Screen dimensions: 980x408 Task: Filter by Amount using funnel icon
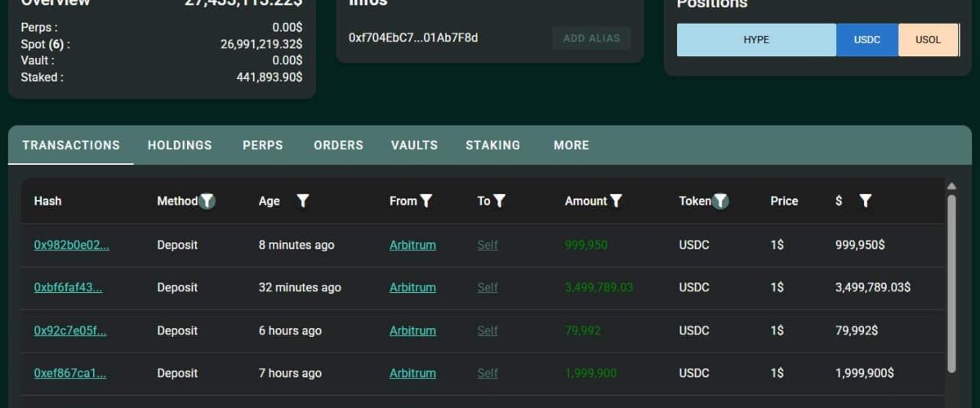616,201
